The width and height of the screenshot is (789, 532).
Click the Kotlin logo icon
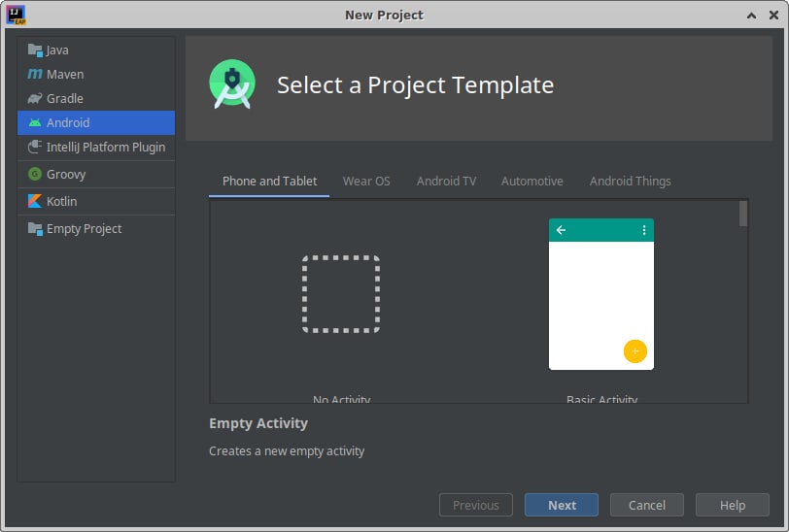(35, 201)
